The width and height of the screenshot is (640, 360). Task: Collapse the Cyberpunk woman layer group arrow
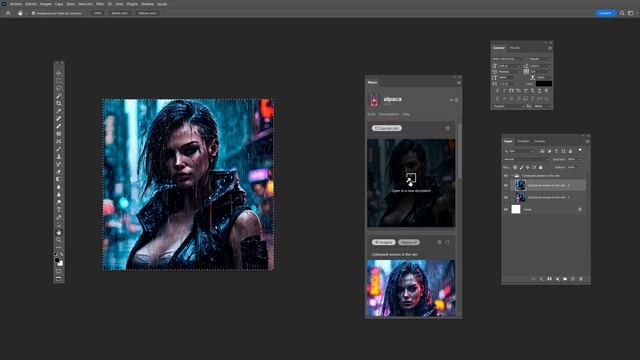pos(512,176)
